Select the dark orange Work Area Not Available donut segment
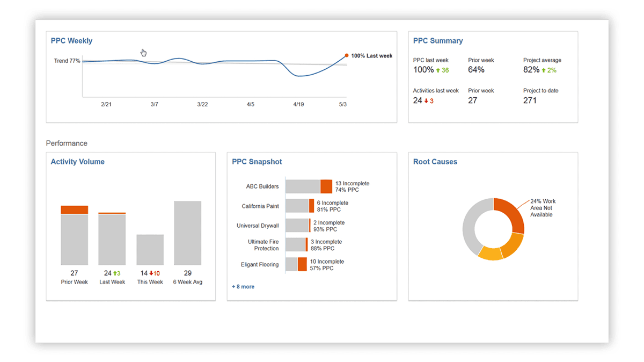644x362 pixels. 511,214
